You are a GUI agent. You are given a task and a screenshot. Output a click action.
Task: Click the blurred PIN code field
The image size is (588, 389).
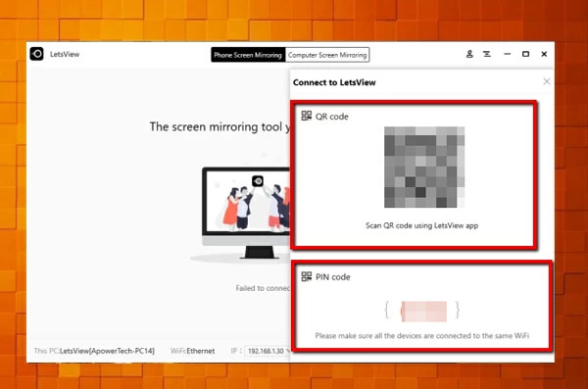tap(423, 311)
